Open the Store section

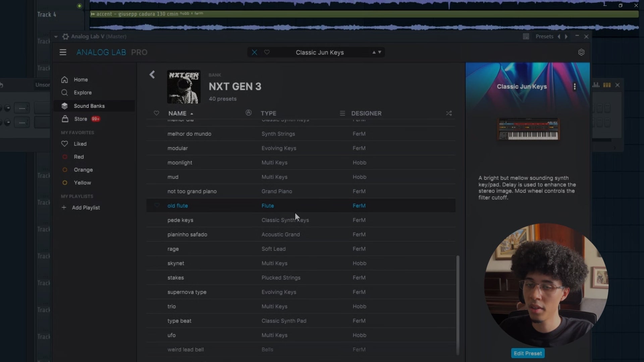tap(80, 119)
